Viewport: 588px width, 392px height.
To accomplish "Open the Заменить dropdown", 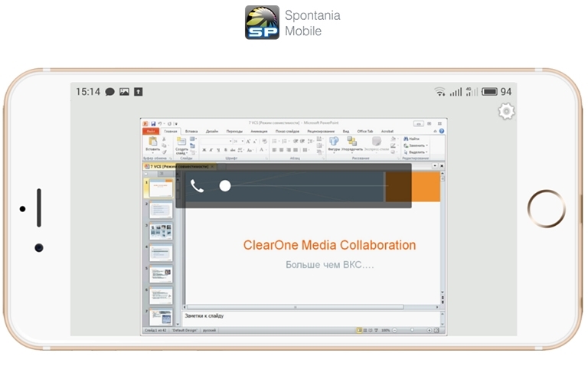I will click(x=416, y=145).
